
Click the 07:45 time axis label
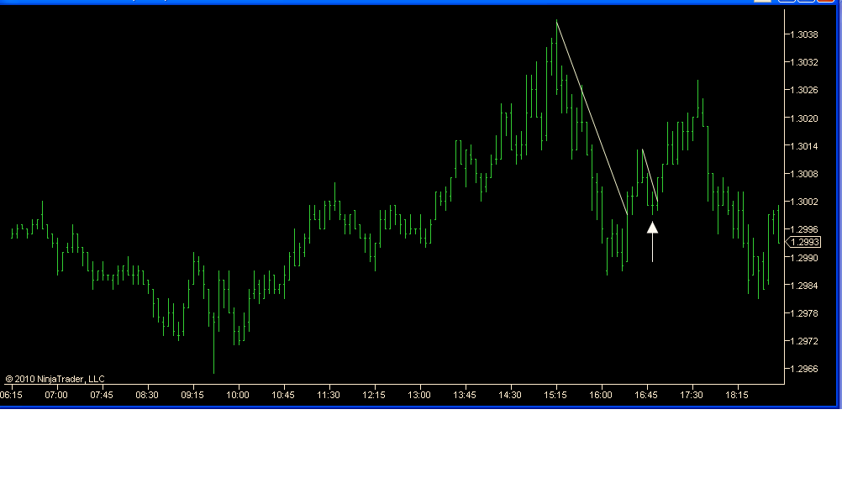coord(102,395)
